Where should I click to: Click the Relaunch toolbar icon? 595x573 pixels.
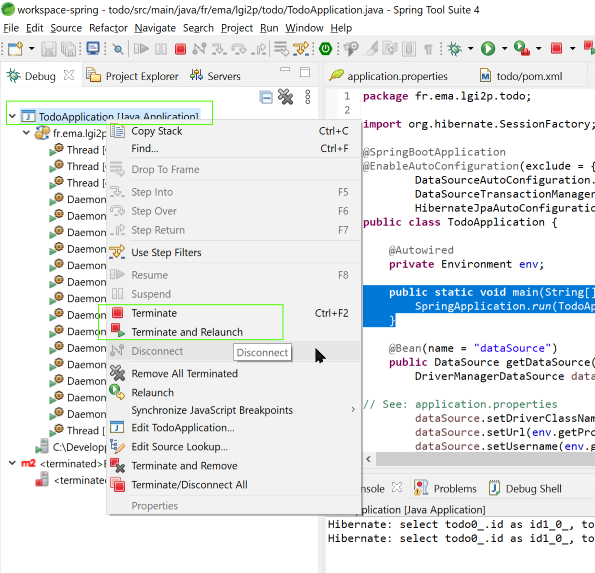tap(522, 49)
